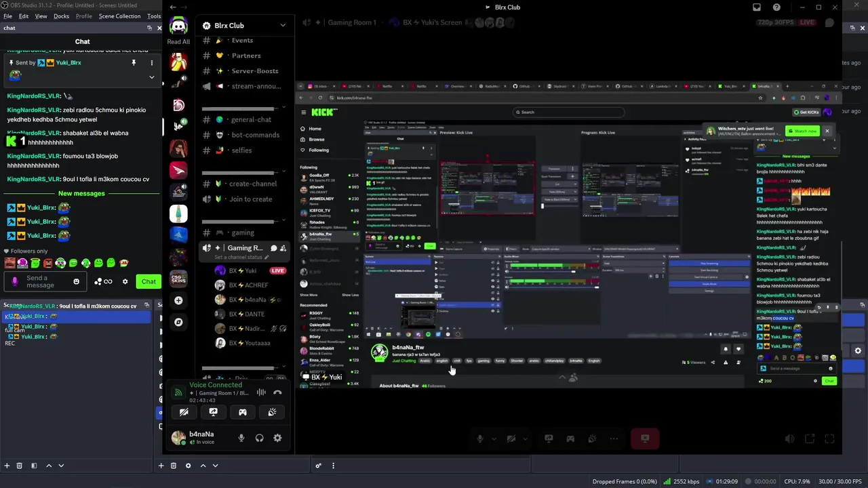
Task: Click BX ACHREF in voice member list
Action: point(250,285)
